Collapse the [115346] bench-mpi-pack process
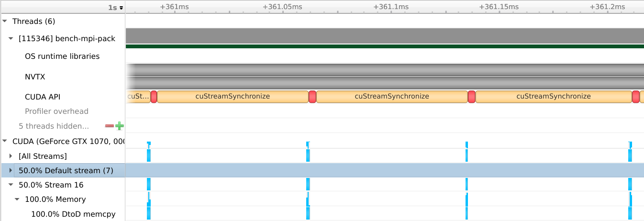The width and height of the screenshot is (644, 221). point(11,39)
